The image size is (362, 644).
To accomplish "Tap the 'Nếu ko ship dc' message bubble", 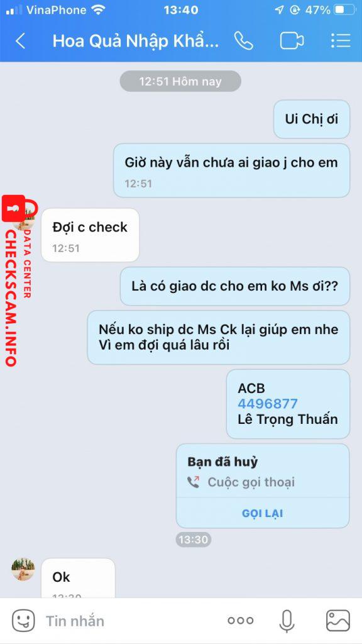I will [218, 337].
